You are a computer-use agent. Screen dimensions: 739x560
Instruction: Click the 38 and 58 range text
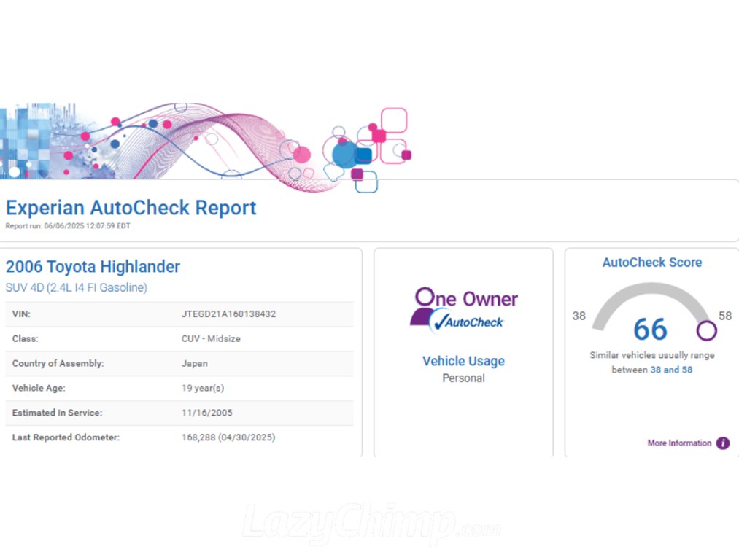pos(671,370)
